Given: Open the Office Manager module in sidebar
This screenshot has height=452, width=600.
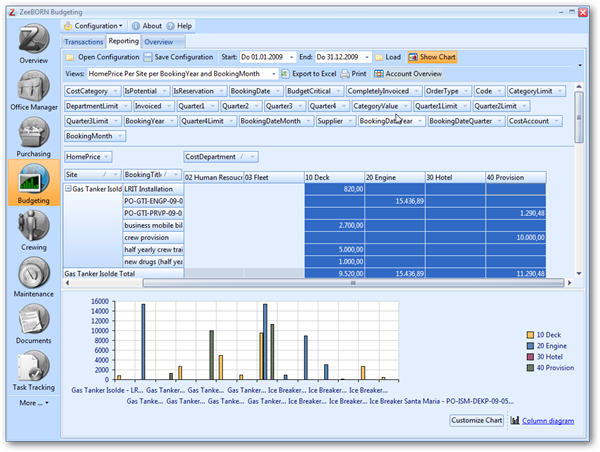Looking at the screenshot, I should tap(33, 90).
